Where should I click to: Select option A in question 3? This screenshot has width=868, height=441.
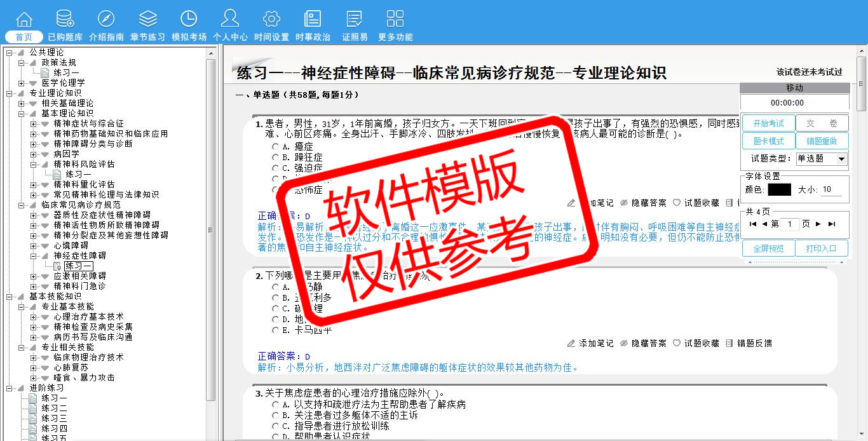click(275, 404)
